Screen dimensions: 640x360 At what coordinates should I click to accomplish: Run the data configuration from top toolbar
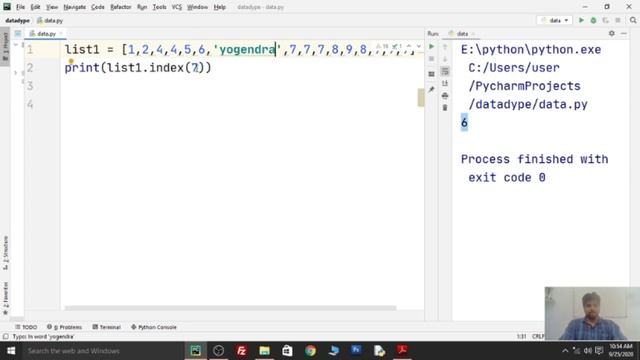(581, 20)
